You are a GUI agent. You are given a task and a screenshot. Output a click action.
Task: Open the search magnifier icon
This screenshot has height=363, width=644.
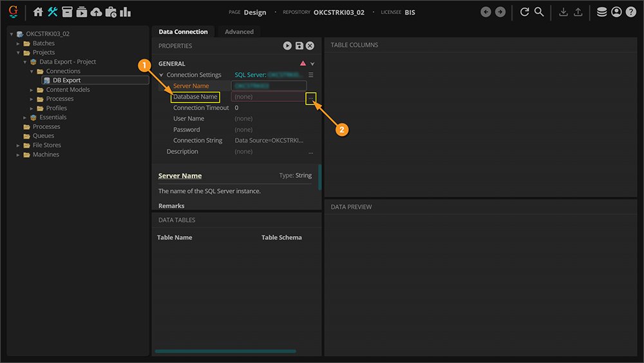[x=539, y=12]
